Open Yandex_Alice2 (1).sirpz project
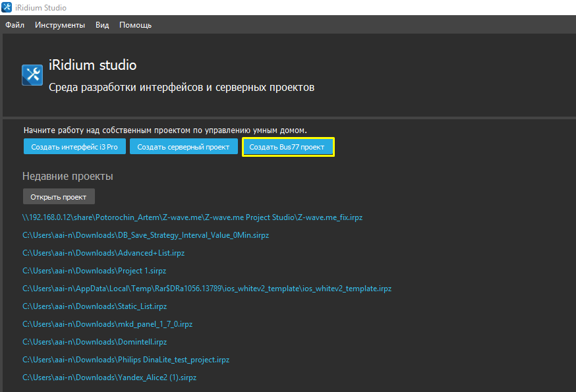Image resolution: width=576 pixels, height=392 pixels. click(109, 378)
